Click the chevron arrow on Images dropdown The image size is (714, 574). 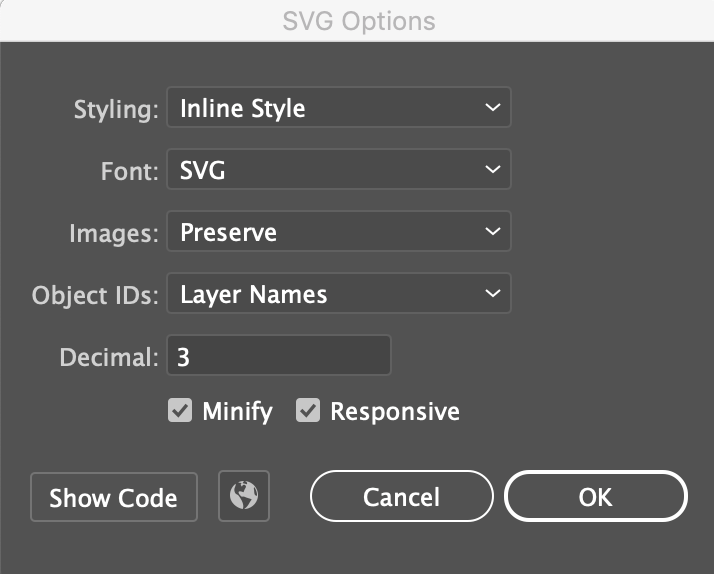point(491,232)
